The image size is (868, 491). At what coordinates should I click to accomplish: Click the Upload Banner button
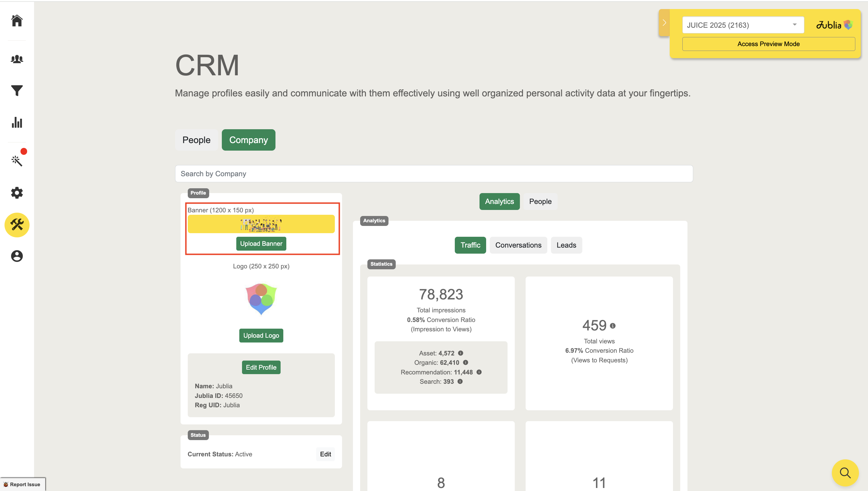(261, 243)
